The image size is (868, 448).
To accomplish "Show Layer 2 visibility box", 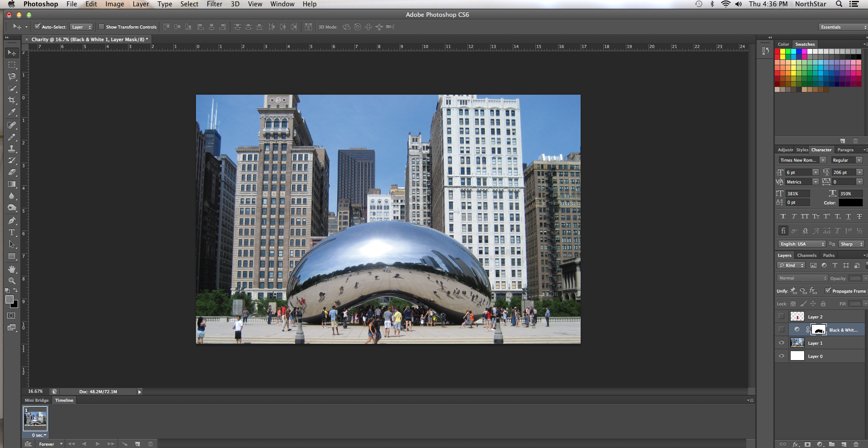I will [x=782, y=317].
